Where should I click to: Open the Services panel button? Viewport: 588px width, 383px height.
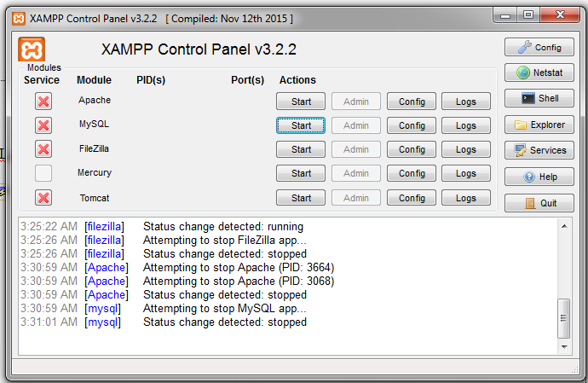[x=539, y=150]
